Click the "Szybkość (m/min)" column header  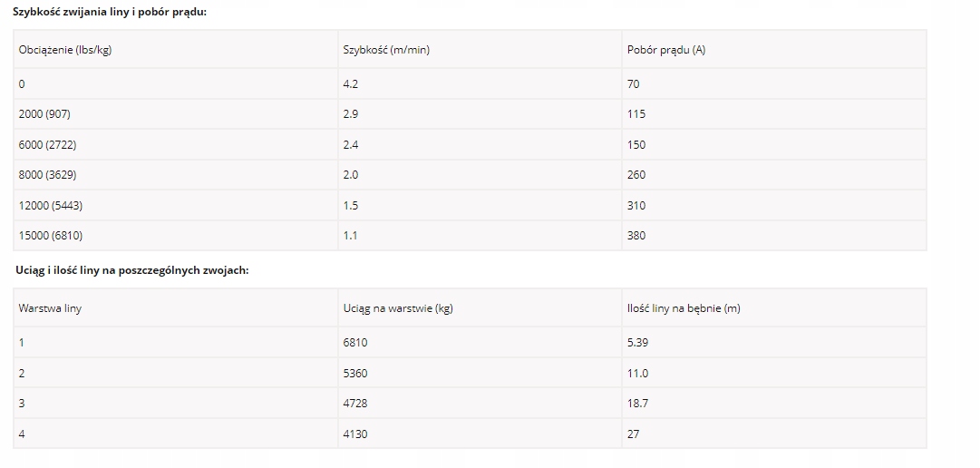click(x=386, y=50)
